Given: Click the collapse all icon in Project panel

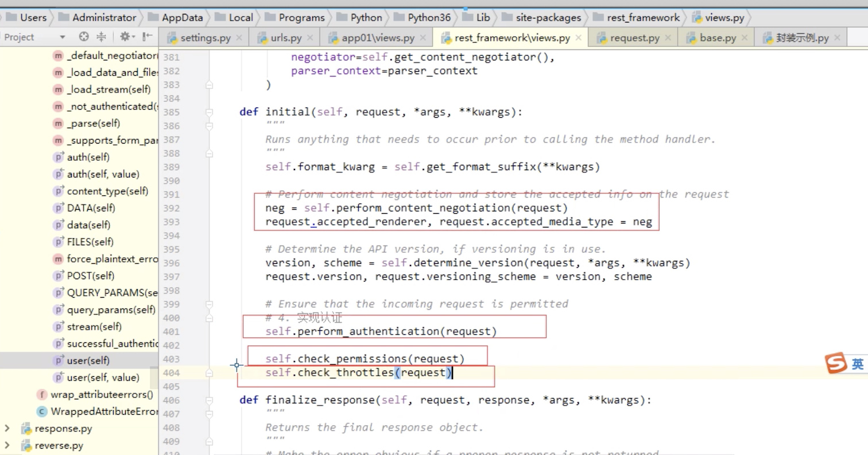Looking at the screenshot, I should click(102, 37).
